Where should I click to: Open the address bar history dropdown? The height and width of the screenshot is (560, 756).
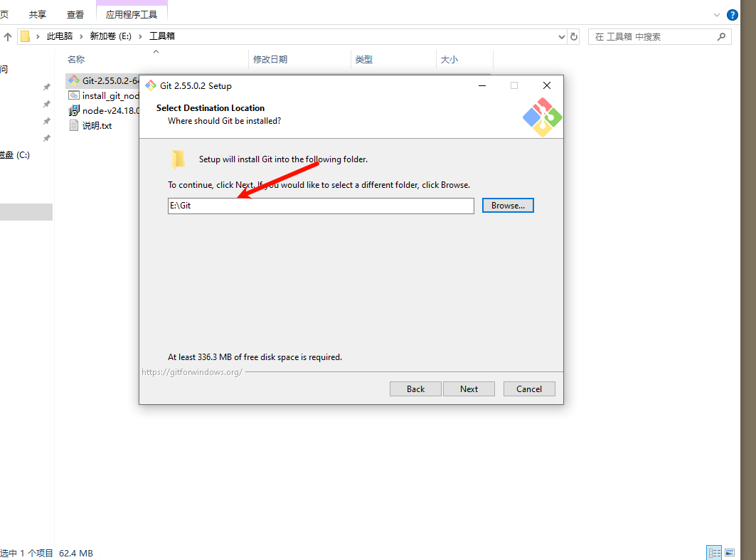[561, 37]
